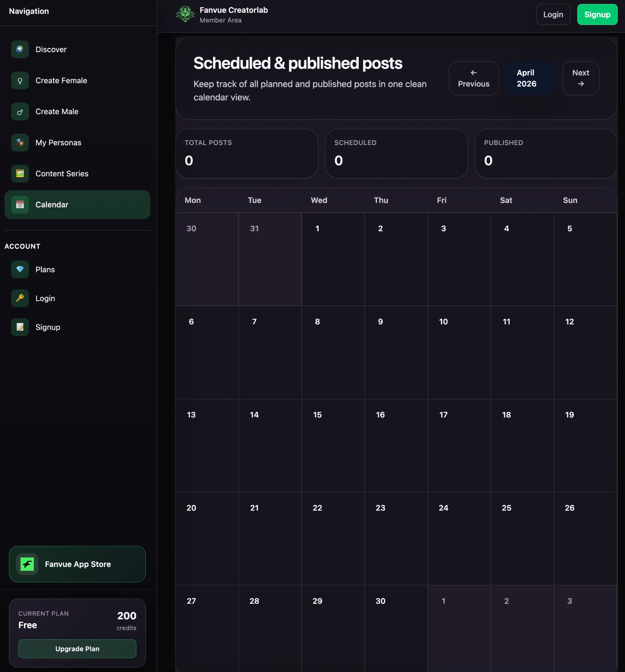Select March 31 greyed day cell

(x=270, y=259)
